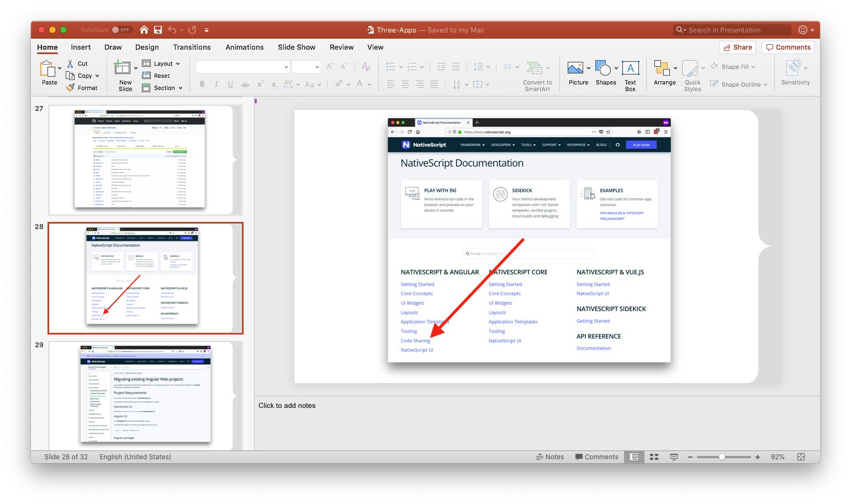Click the Decrease Font Size icon
The image size is (851, 504).
tap(344, 66)
